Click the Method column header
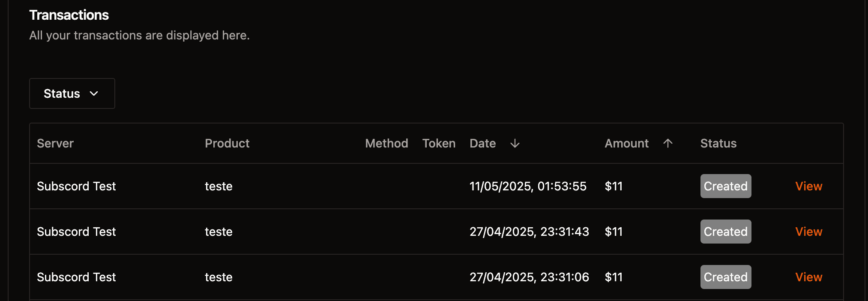The height and width of the screenshot is (301, 868). [386, 143]
